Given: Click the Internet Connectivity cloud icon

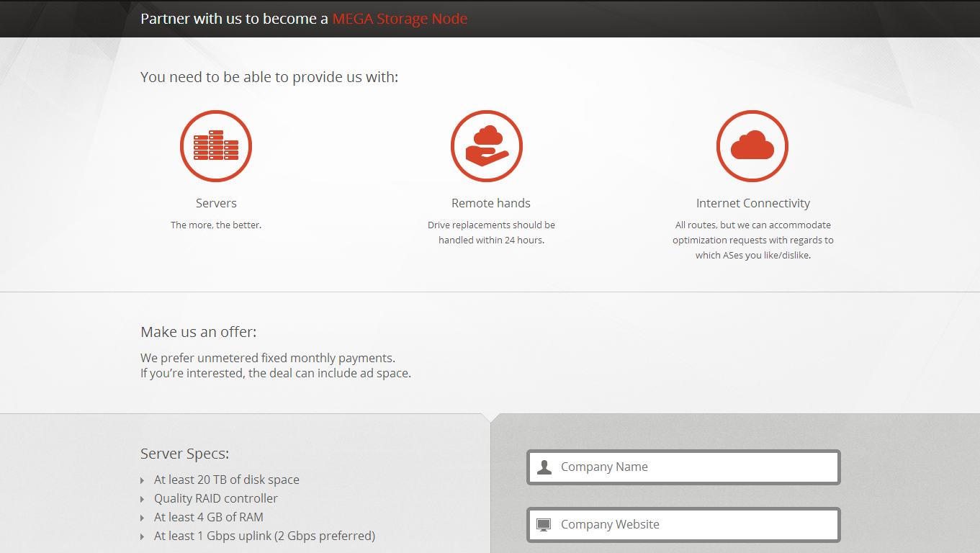Looking at the screenshot, I should tap(752, 146).
